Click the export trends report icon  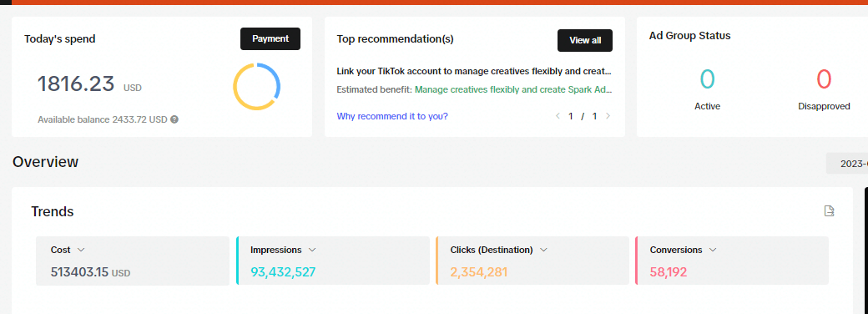(829, 211)
